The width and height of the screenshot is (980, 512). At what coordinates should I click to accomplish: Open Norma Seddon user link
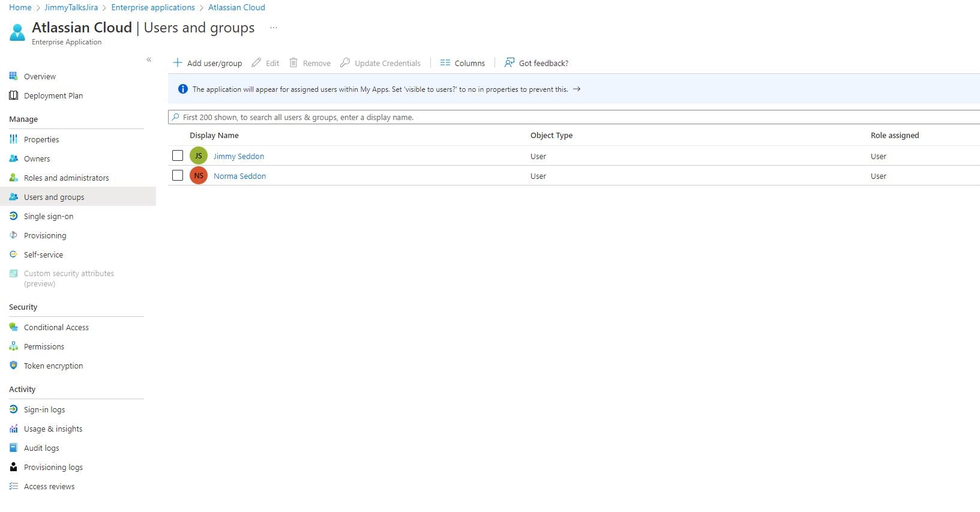coord(239,176)
